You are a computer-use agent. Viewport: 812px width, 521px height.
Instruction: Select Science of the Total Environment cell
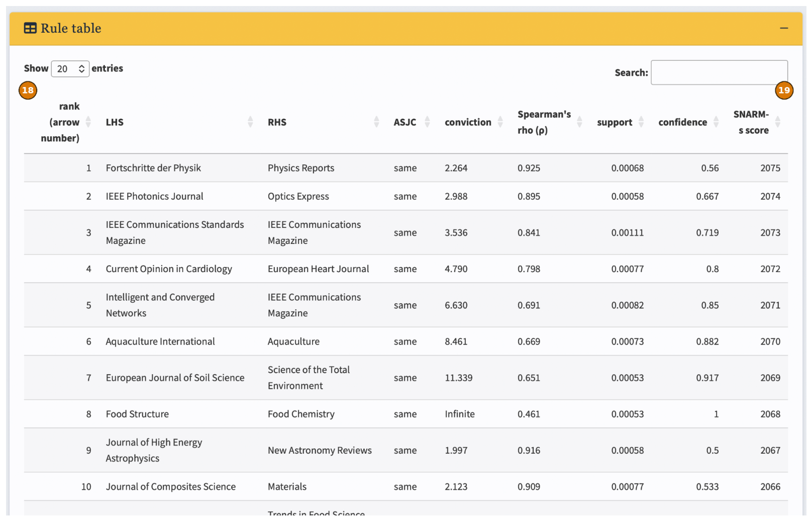309,378
